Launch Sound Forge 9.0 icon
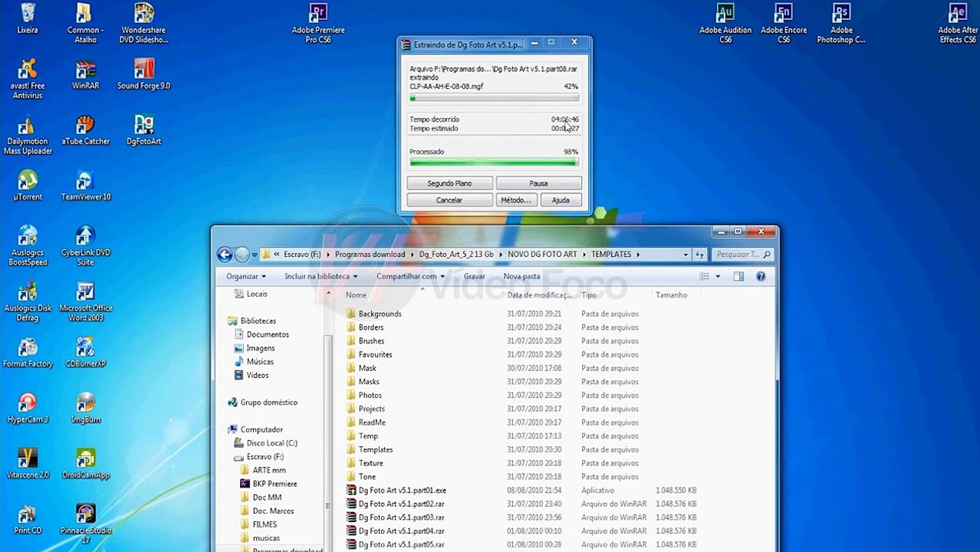The height and width of the screenshot is (552, 980). click(x=143, y=74)
